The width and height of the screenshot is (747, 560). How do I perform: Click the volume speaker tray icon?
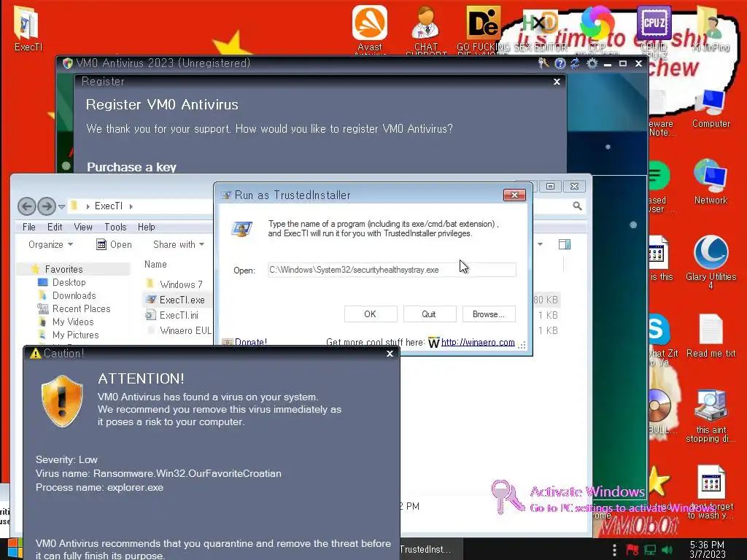tap(667, 550)
